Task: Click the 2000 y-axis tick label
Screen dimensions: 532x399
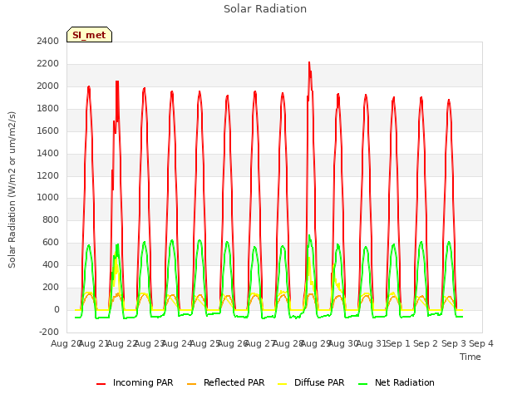Action: point(48,86)
